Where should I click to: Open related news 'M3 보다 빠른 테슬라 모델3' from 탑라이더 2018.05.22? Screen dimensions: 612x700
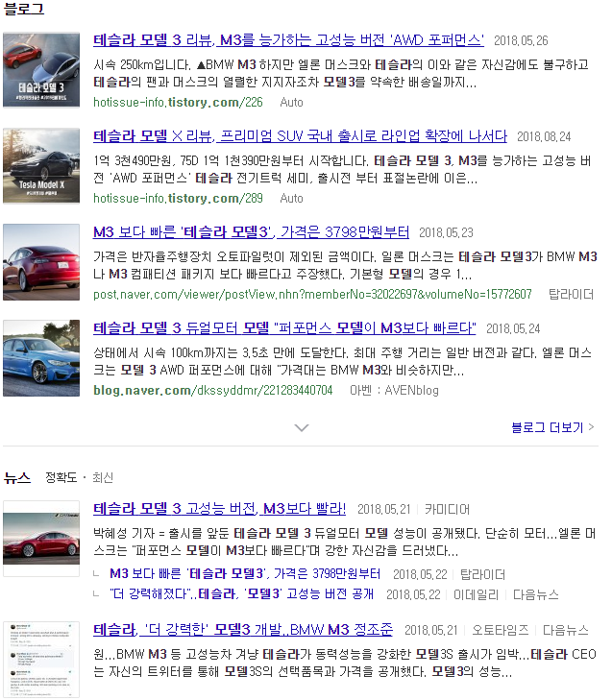point(245,574)
